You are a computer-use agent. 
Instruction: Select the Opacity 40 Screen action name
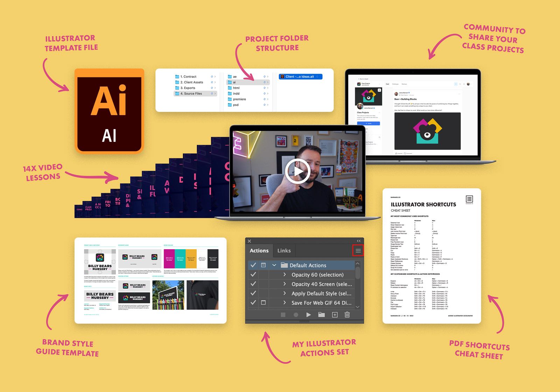[x=322, y=284]
